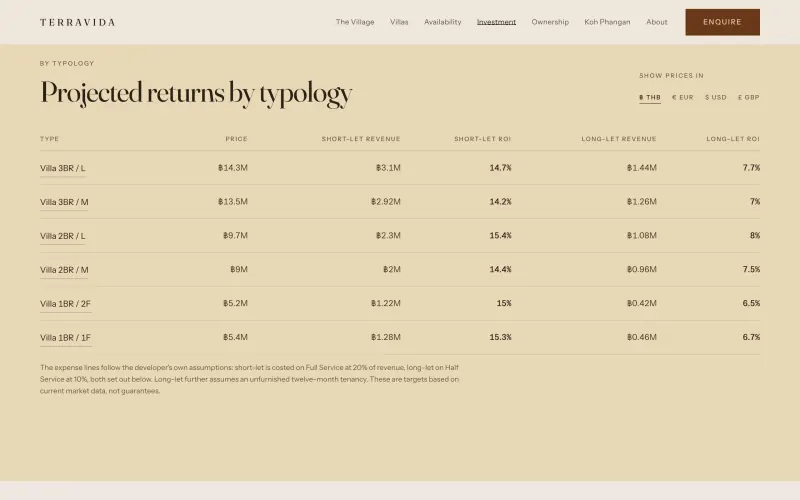
Task: Click the 6.7% long-let ROI value
Action: pos(752,337)
